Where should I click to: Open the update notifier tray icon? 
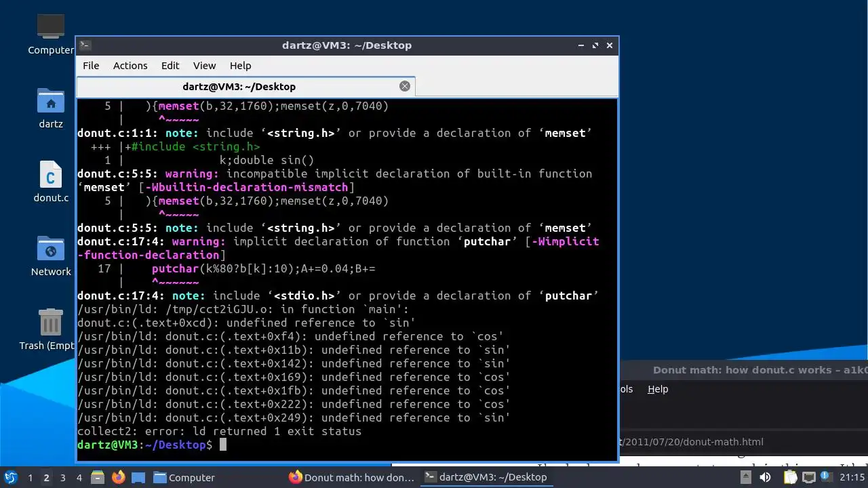827,477
